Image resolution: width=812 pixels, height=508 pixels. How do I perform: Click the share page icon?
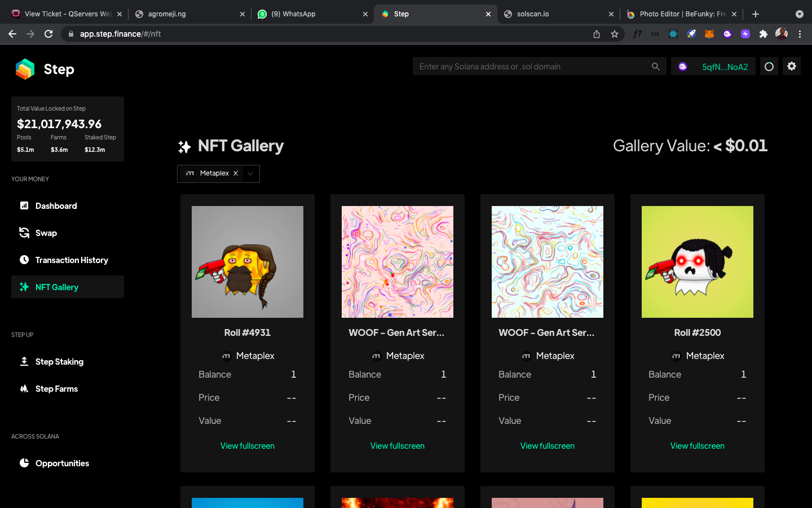tap(597, 34)
